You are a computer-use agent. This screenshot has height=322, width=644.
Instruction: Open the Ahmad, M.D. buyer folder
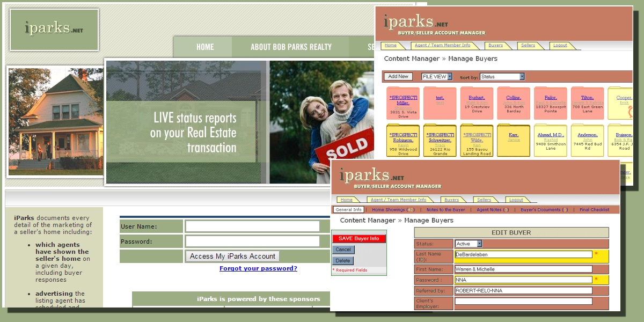click(551, 141)
